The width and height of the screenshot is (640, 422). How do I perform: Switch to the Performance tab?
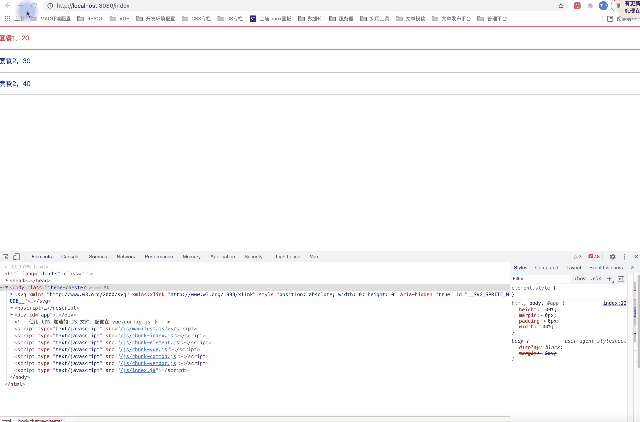pos(159,257)
